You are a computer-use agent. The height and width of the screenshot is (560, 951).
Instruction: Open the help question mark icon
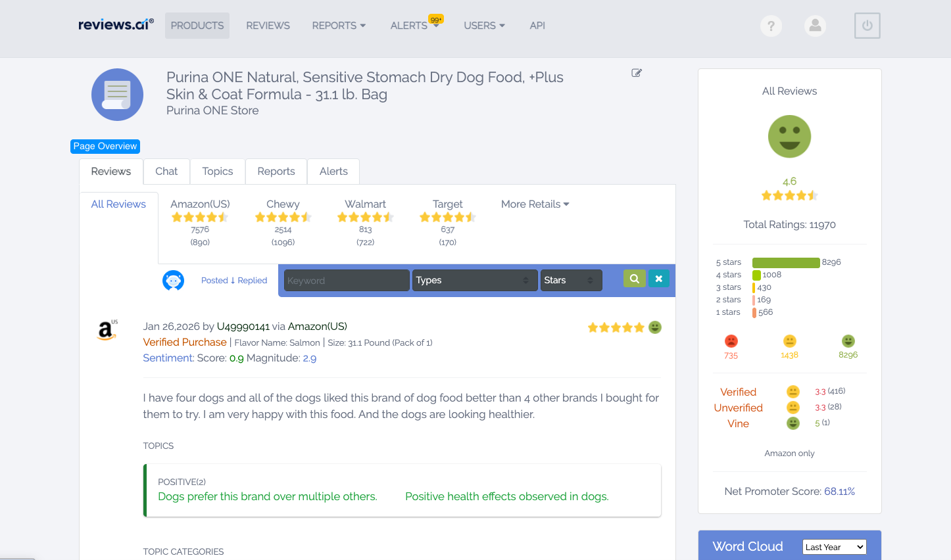click(x=771, y=26)
